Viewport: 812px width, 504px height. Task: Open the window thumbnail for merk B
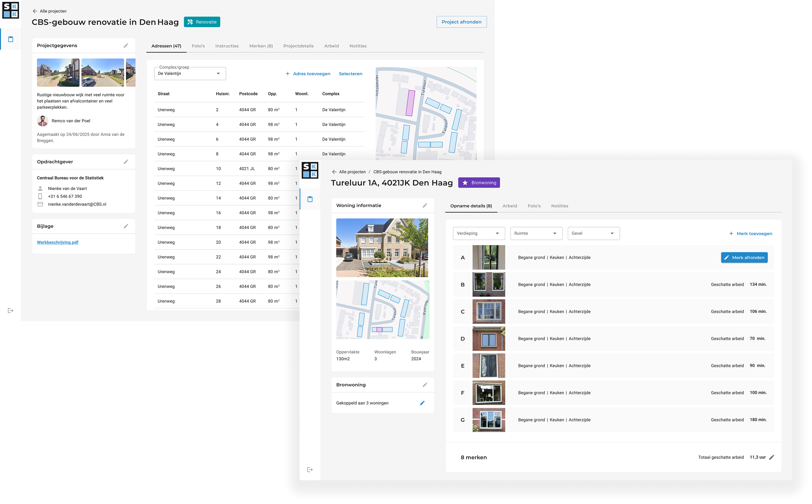tap(488, 284)
